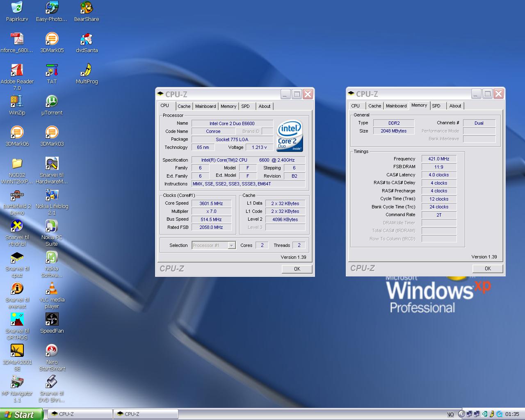Image resolution: width=525 pixels, height=420 pixels.
Task: Click the Command Rate value 2T
Action: click(439, 215)
